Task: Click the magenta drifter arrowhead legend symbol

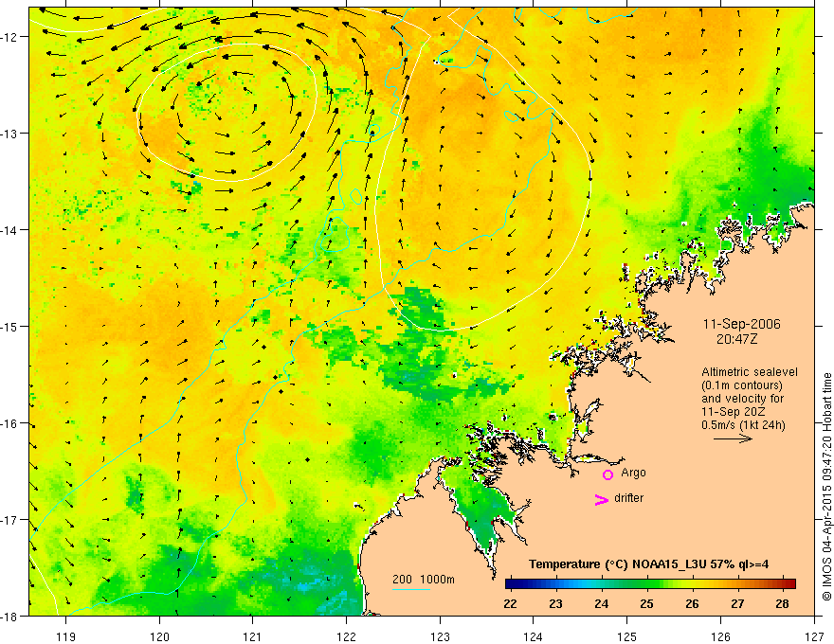Action: coord(601,499)
